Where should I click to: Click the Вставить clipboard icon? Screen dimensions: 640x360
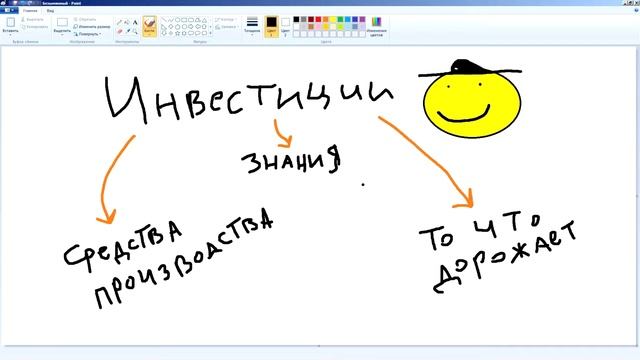coord(11,22)
